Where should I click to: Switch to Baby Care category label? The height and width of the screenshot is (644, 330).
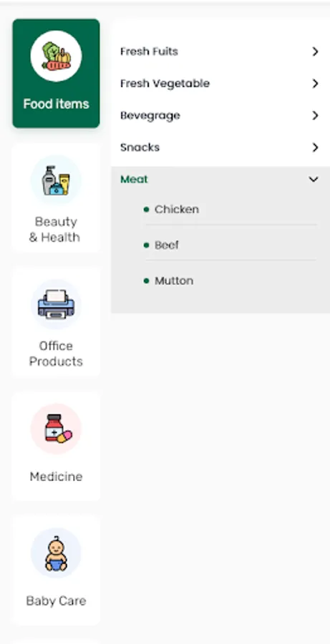pos(56,601)
